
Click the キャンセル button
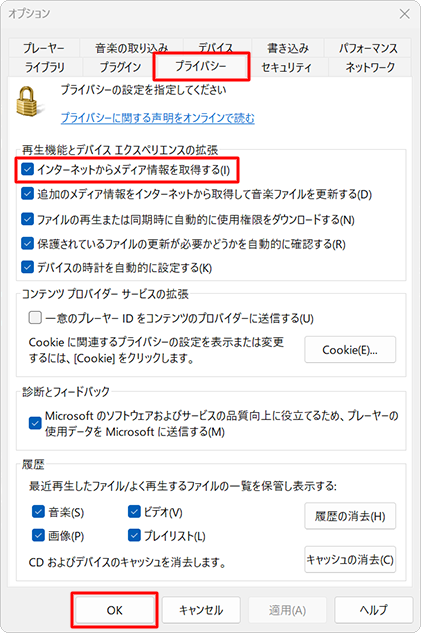[201, 610]
